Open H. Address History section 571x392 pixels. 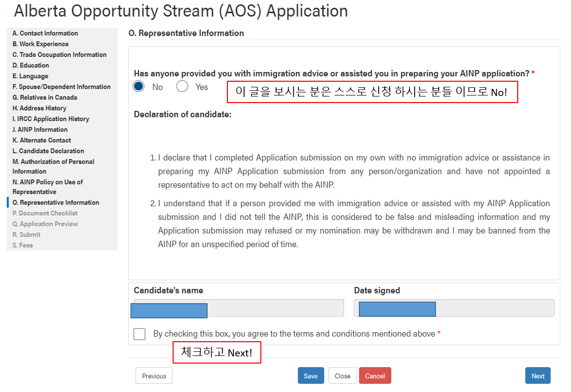click(39, 108)
